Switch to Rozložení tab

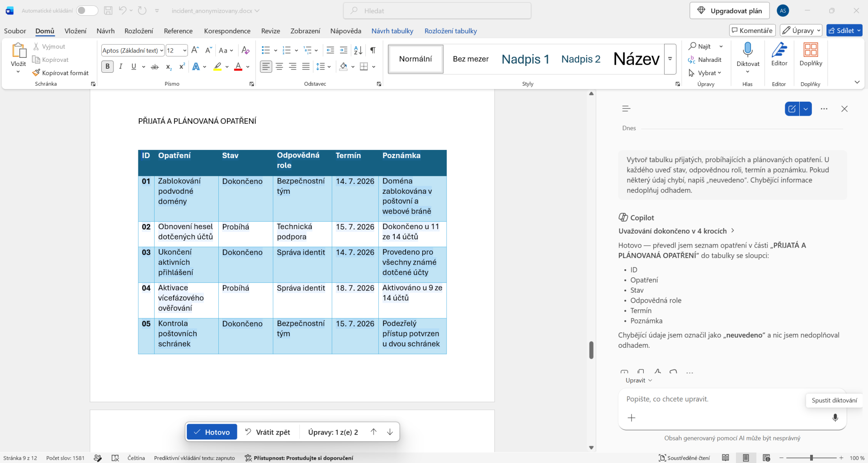[x=139, y=31]
